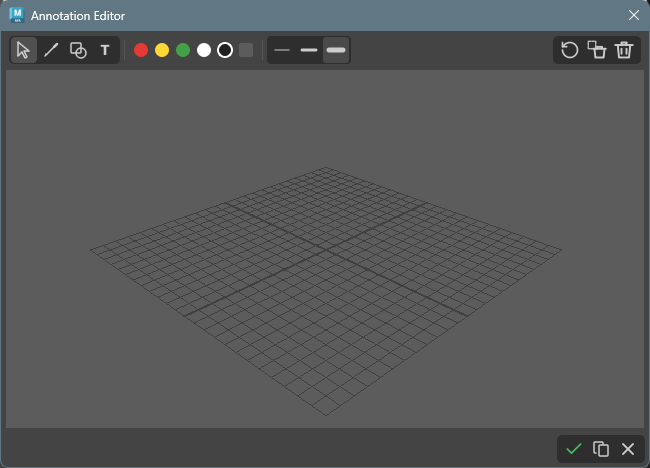
Task: Click the overlapping squares arrange icon
Action: click(597, 50)
